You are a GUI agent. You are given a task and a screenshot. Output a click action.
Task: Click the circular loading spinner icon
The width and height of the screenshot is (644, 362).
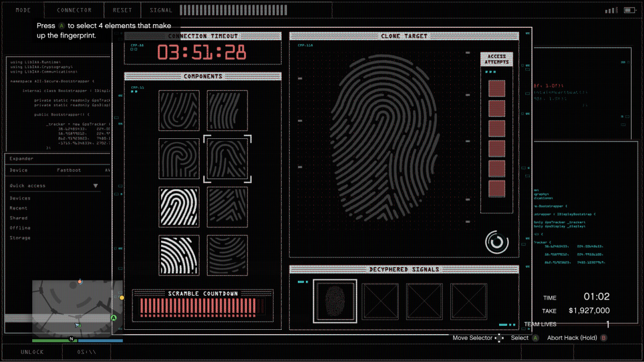(496, 242)
